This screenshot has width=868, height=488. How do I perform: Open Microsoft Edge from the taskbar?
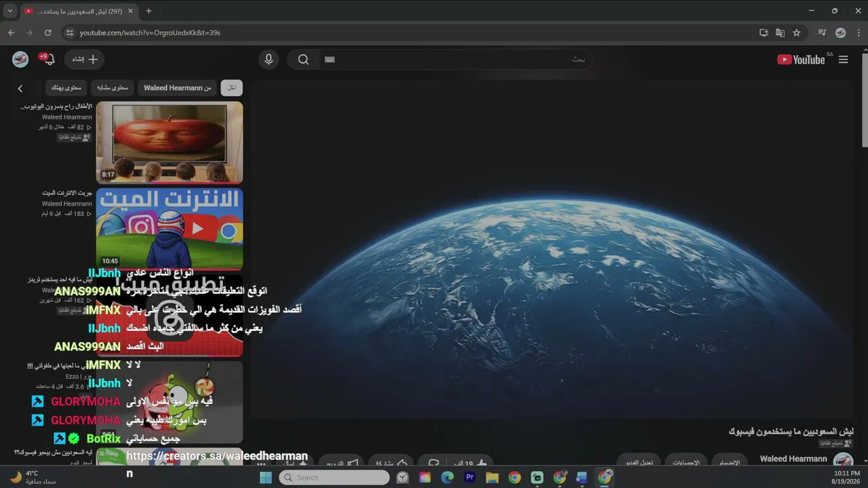coord(448,478)
